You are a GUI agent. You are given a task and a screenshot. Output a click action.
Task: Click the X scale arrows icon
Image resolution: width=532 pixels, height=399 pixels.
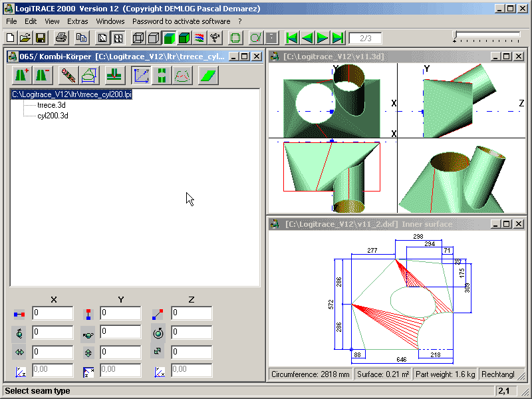tap(19, 352)
